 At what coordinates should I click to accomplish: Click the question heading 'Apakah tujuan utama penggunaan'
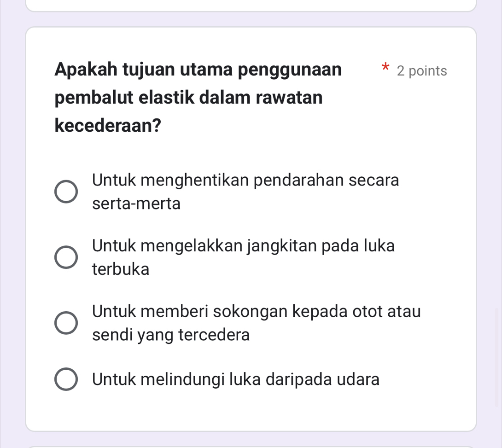(x=198, y=70)
